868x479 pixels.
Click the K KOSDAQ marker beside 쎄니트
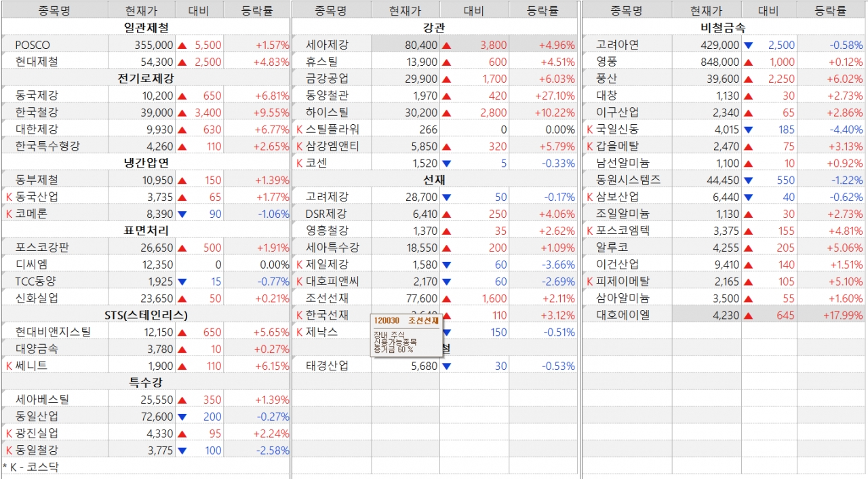9,366
